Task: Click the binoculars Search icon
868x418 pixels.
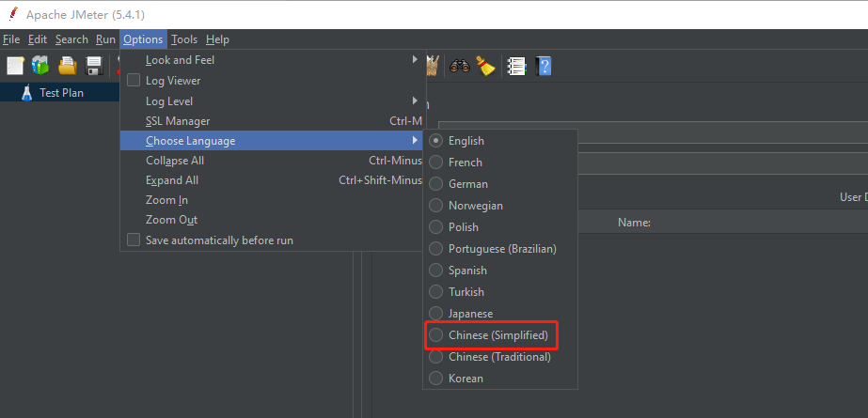Action: click(x=460, y=67)
